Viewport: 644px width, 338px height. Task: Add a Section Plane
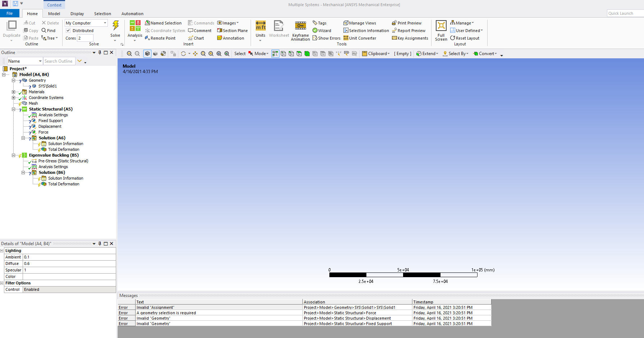232,31
